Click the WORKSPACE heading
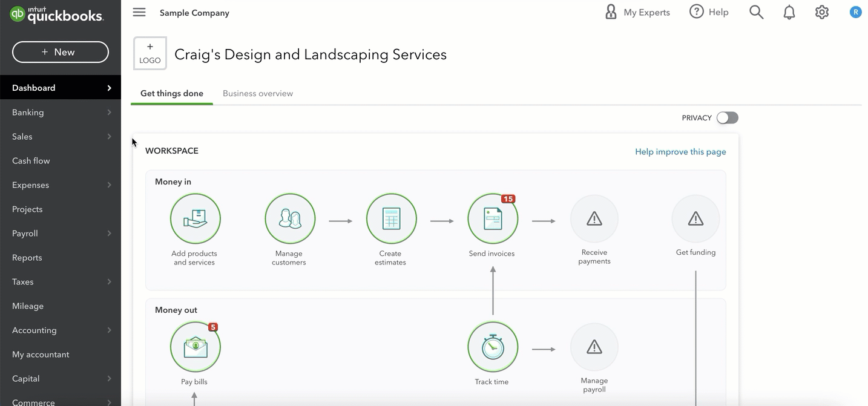Viewport: 868px width, 406px height. 172,151
